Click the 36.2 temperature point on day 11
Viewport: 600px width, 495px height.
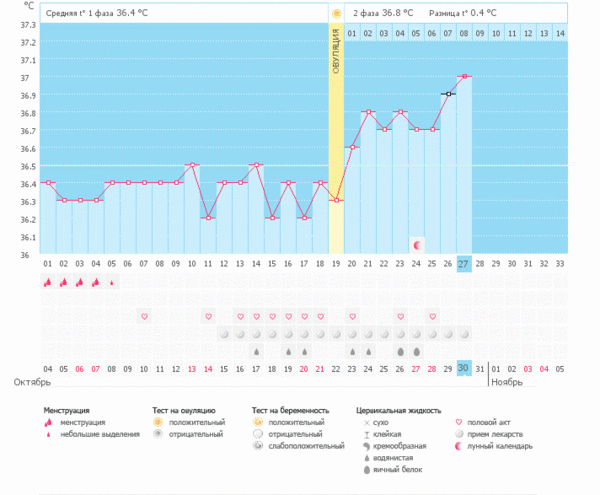[x=208, y=218]
